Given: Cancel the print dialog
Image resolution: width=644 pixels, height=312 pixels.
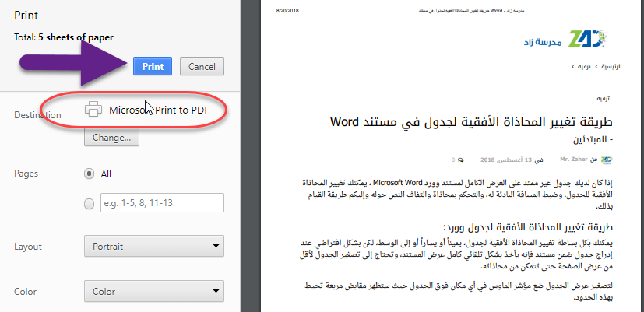Looking at the screenshot, I should coord(202,66).
